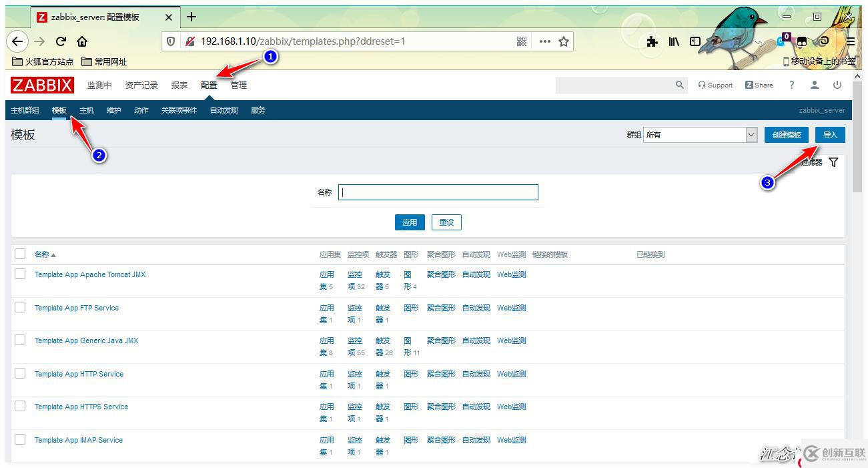The width and height of the screenshot is (868, 468).
Task: Click the 导入 button
Action: tap(830, 135)
